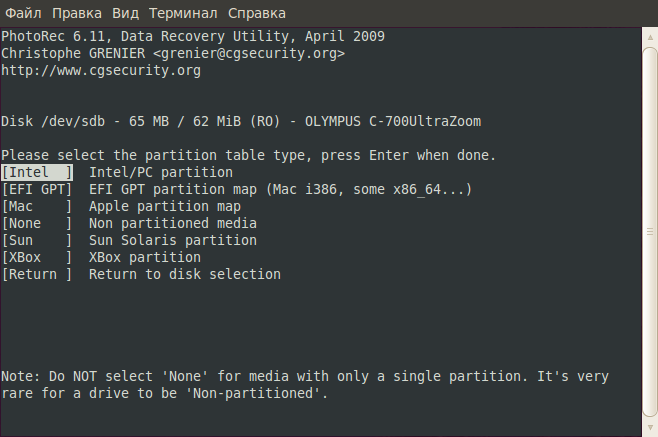Choose the [EFI GPT] partition option
Viewport: 658px width, 437px height.
tap(37, 189)
